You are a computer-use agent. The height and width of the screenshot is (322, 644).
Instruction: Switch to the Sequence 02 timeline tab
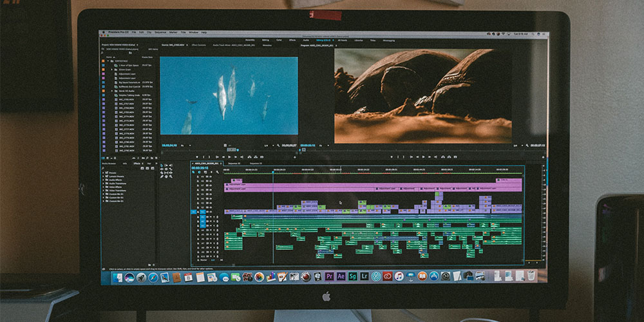tap(234, 163)
